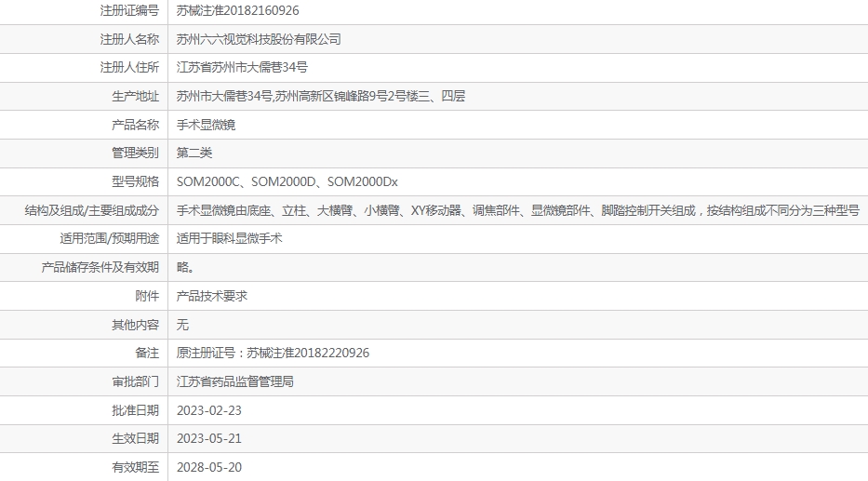Click the 注册人名称 label
This screenshot has width=868, height=481.
click(129, 39)
